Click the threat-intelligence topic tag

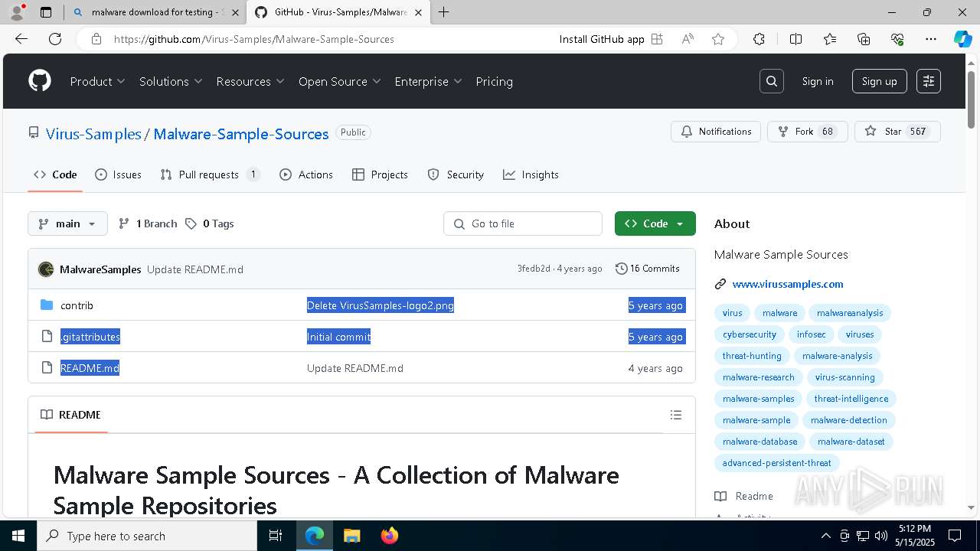click(x=851, y=399)
